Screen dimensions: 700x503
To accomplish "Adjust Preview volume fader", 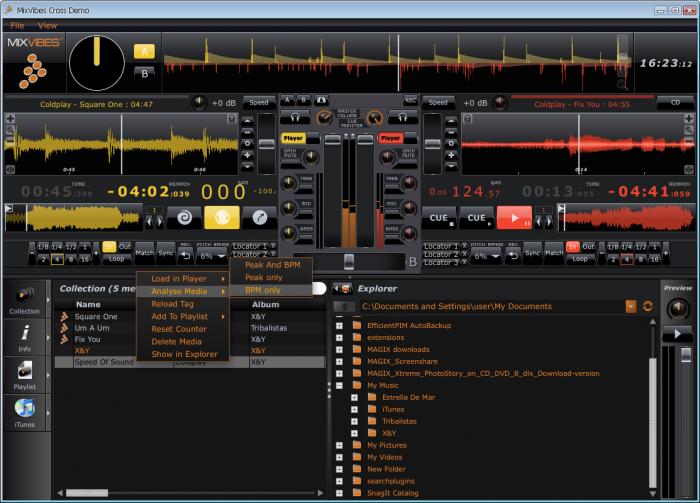I will (686, 355).
